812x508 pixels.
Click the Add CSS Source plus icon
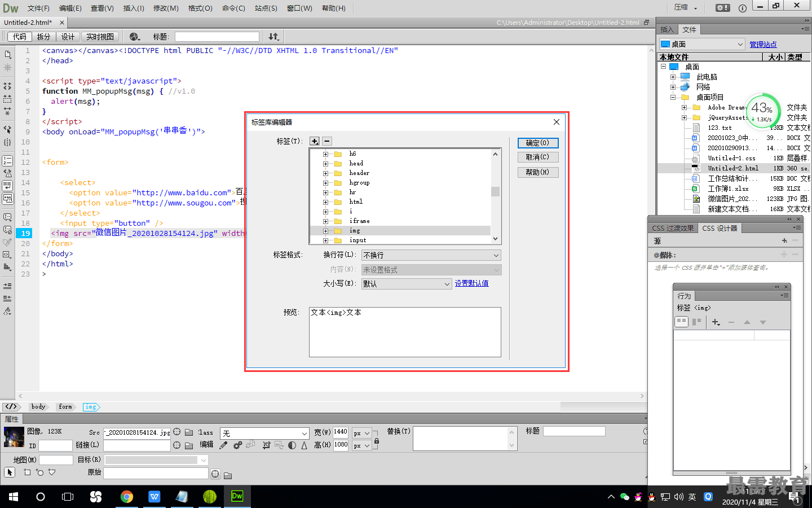[x=784, y=240]
